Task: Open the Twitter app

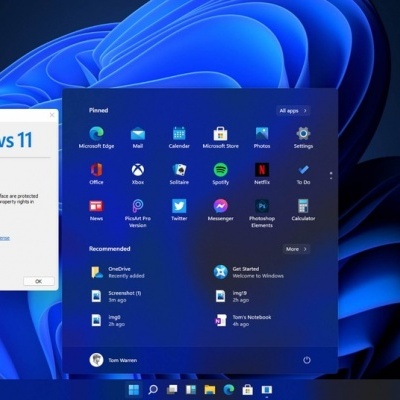Action: point(179,210)
